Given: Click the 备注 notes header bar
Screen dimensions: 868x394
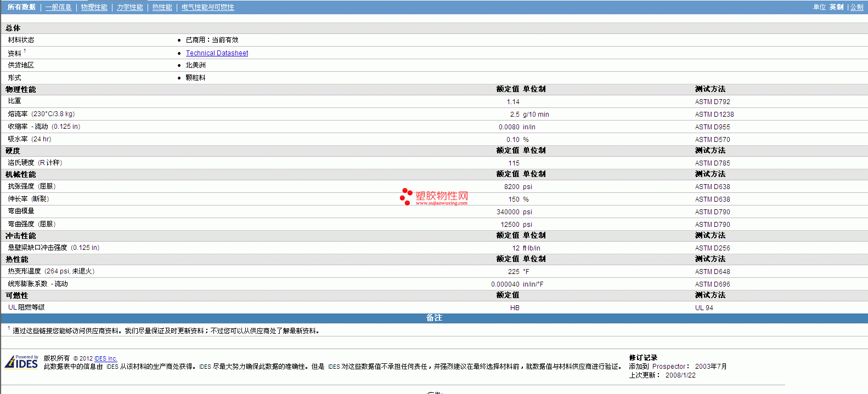Looking at the screenshot, I should [x=434, y=318].
